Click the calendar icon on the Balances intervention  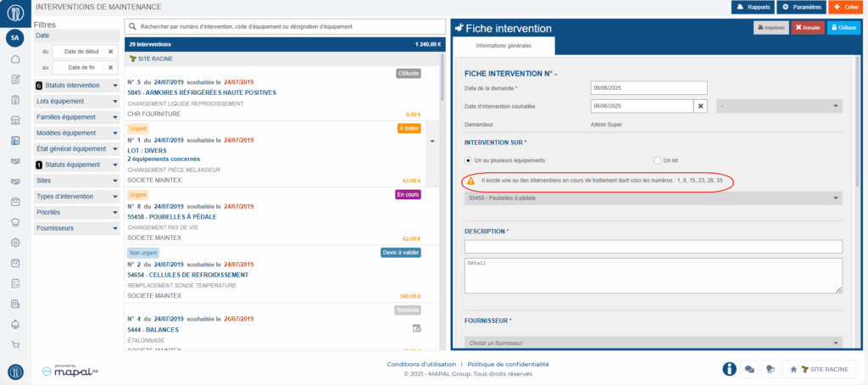click(x=416, y=328)
